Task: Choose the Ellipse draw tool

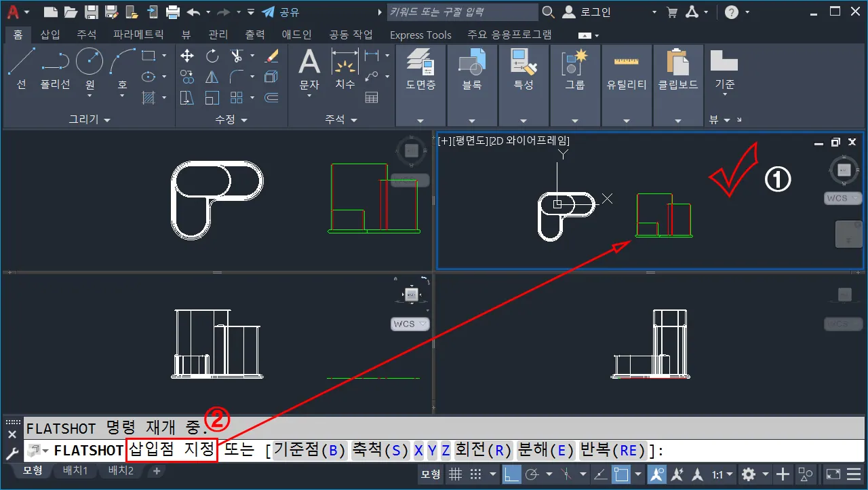Action: [x=149, y=77]
